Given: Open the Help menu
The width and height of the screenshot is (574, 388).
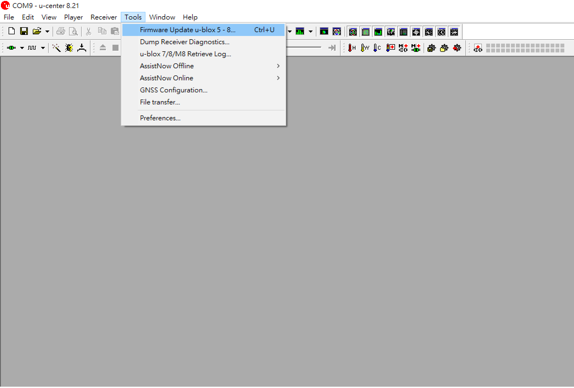Looking at the screenshot, I should [x=190, y=17].
